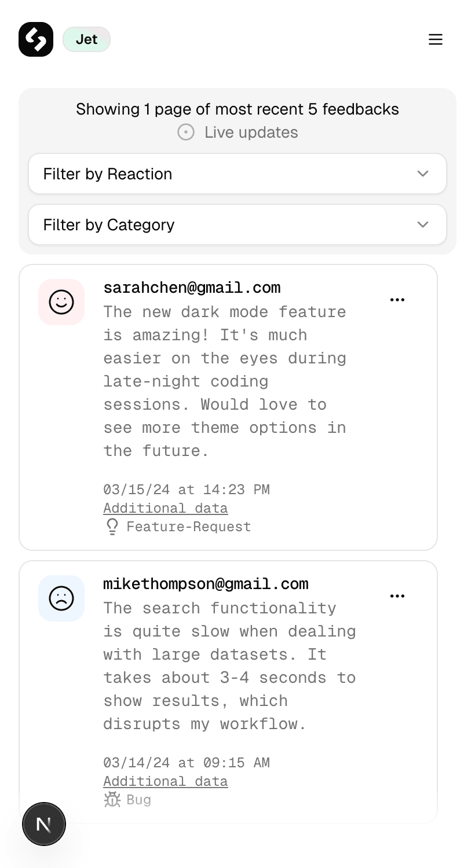
Task: Open the hamburger navigation menu
Action: point(436,39)
